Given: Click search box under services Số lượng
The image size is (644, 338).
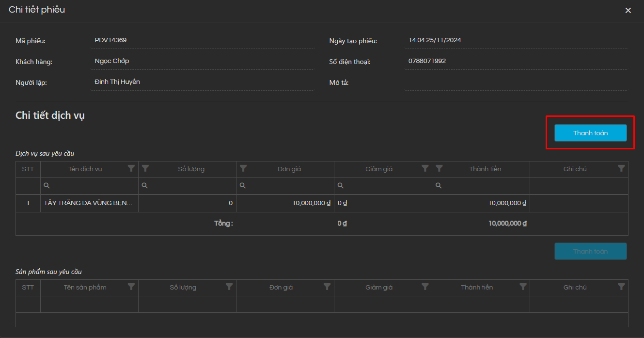Looking at the screenshot, I should (x=191, y=186).
